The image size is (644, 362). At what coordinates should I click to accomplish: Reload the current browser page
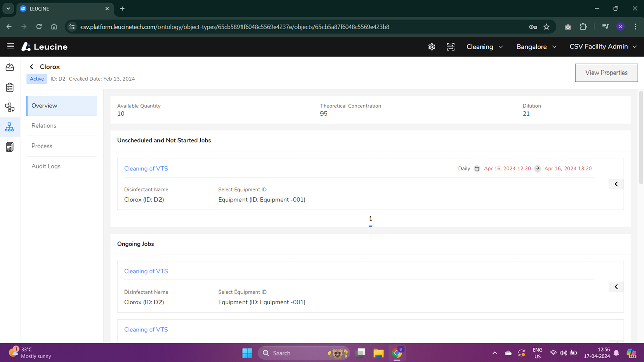tap(39, 27)
